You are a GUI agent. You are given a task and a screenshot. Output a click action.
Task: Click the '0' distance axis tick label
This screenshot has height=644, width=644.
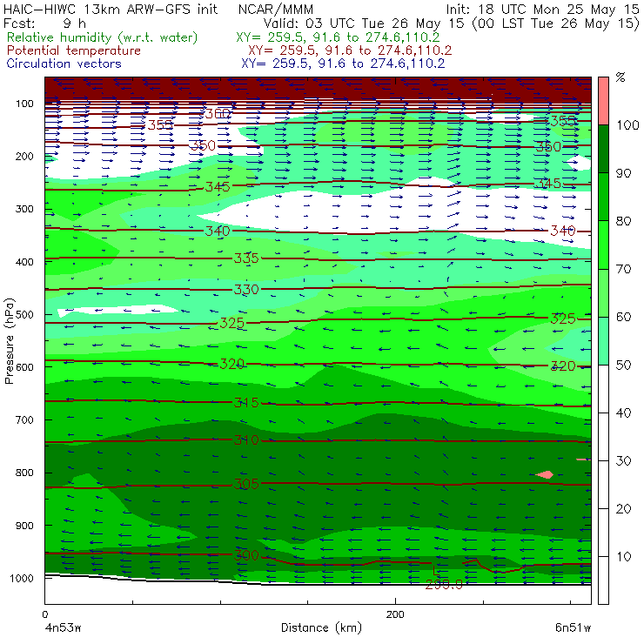45,614
